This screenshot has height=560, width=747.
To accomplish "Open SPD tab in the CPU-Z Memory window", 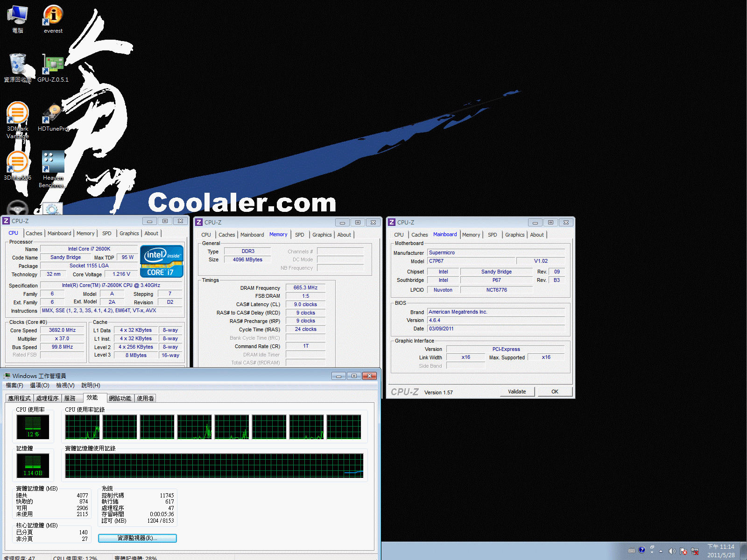I will tap(300, 235).
